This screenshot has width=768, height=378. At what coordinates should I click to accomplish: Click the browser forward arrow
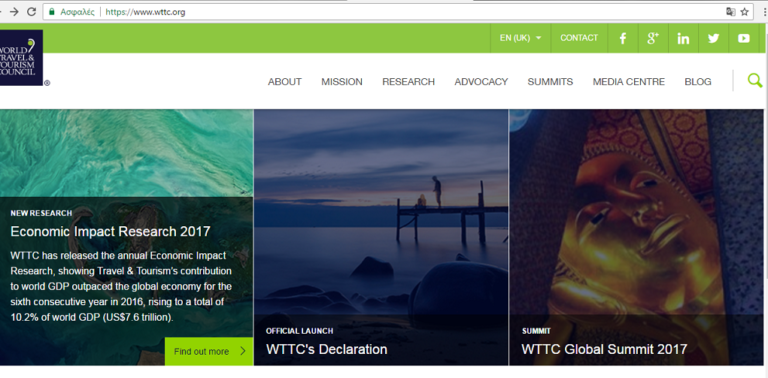click(x=14, y=12)
